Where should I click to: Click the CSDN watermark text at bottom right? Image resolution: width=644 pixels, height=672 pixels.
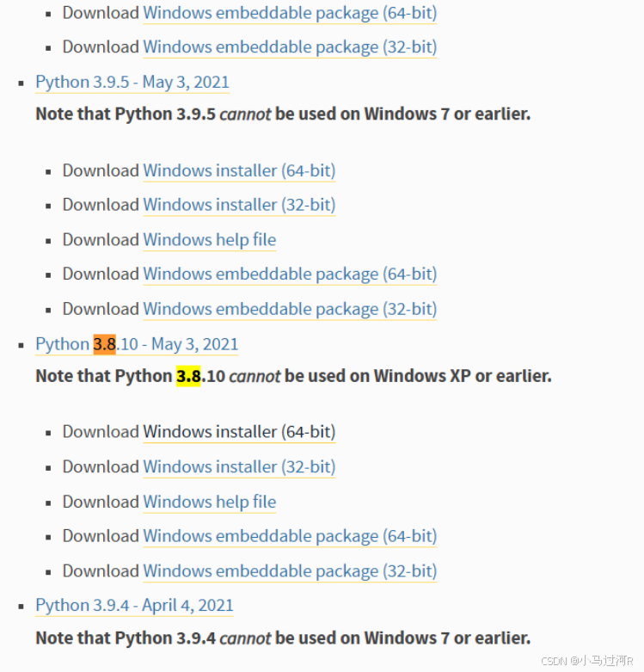[x=587, y=661]
